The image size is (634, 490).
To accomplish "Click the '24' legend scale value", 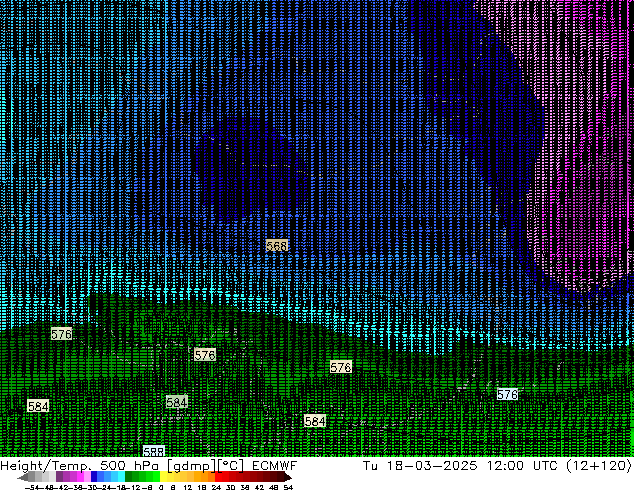I will [x=216, y=487].
